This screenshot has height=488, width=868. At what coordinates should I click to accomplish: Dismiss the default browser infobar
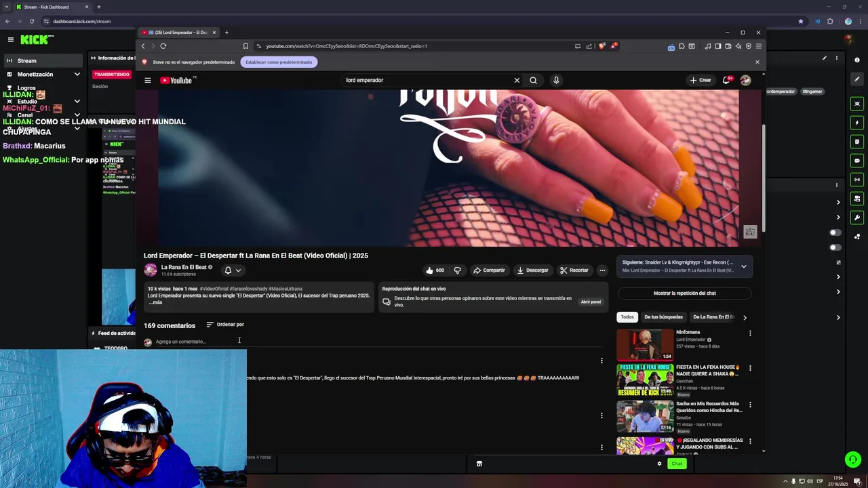[x=757, y=62]
